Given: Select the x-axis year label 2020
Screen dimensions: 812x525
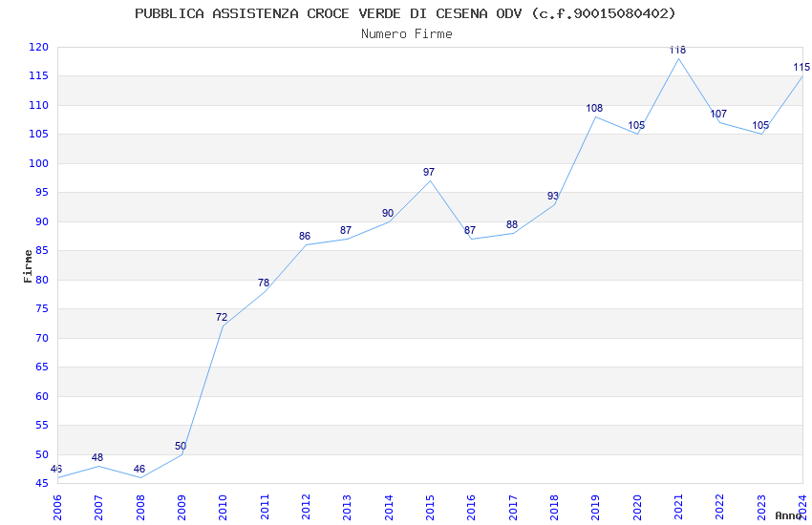Looking at the screenshot, I should coord(637,508).
